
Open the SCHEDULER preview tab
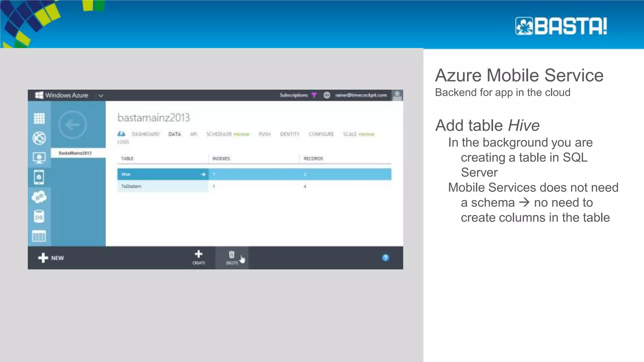point(228,134)
